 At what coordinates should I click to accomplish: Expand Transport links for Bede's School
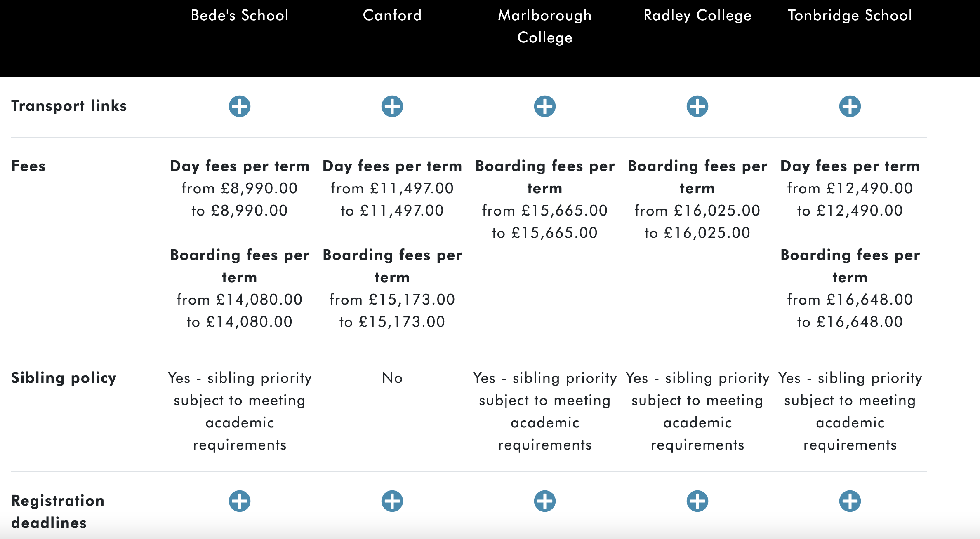point(240,106)
